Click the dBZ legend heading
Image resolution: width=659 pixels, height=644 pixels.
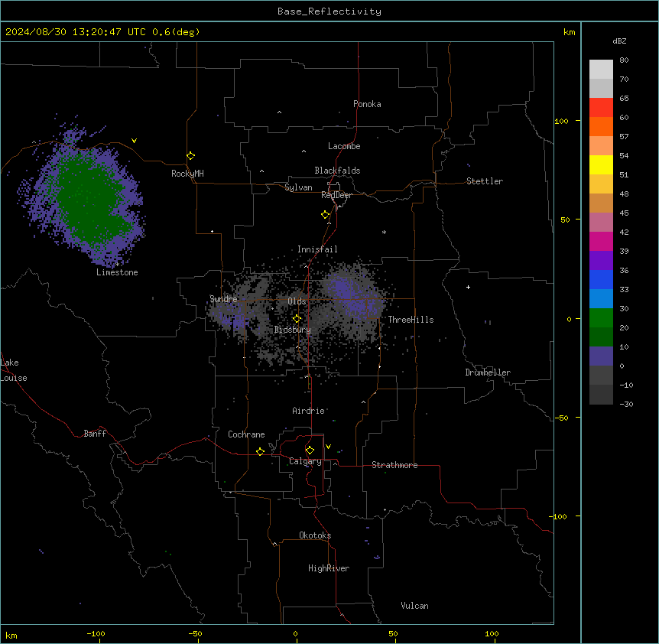click(x=619, y=41)
